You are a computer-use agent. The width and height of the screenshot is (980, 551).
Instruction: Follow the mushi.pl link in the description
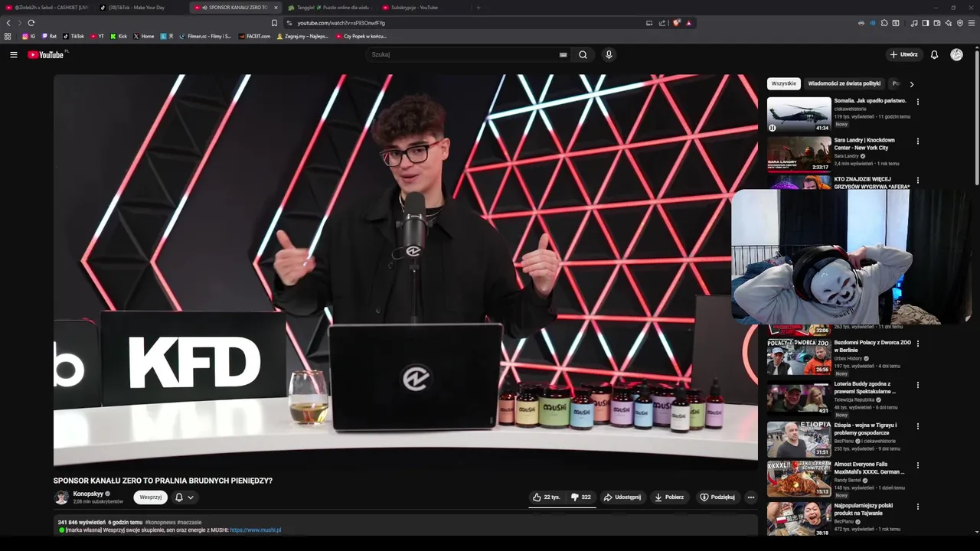255,530
